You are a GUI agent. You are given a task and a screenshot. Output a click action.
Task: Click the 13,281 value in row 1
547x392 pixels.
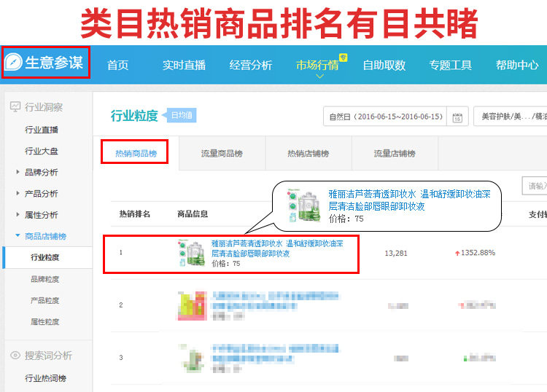[x=396, y=253]
